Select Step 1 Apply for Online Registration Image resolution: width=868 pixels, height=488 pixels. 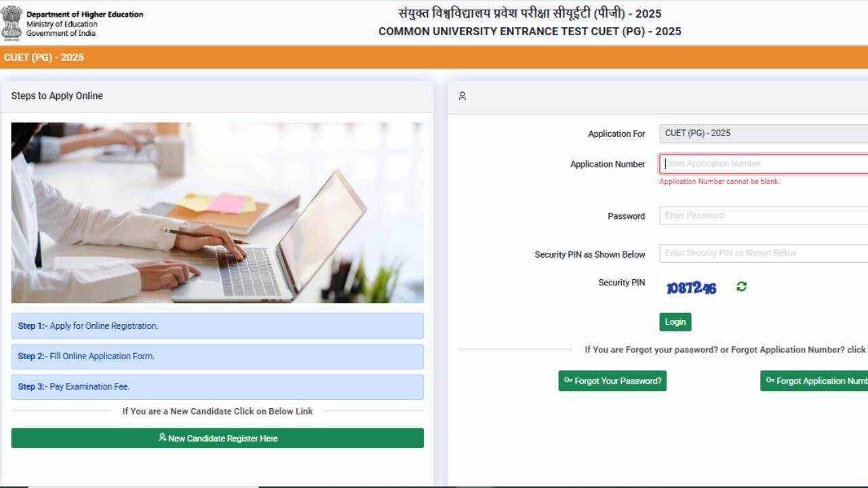coord(218,326)
